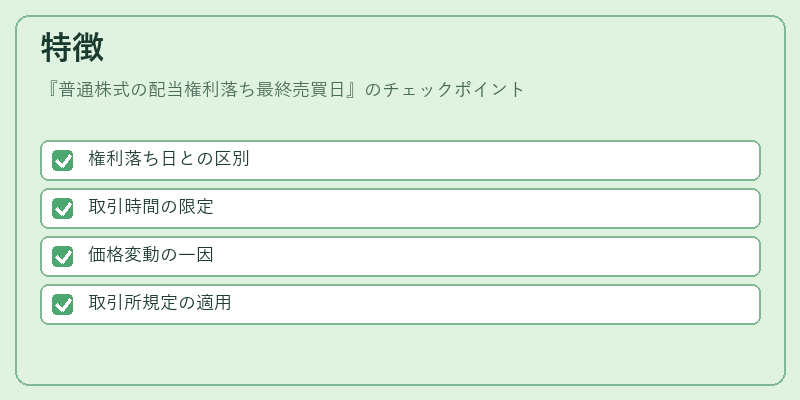Select the 取引所規定の適用 item text
This screenshot has height=400, width=800.
[x=160, y=303]
